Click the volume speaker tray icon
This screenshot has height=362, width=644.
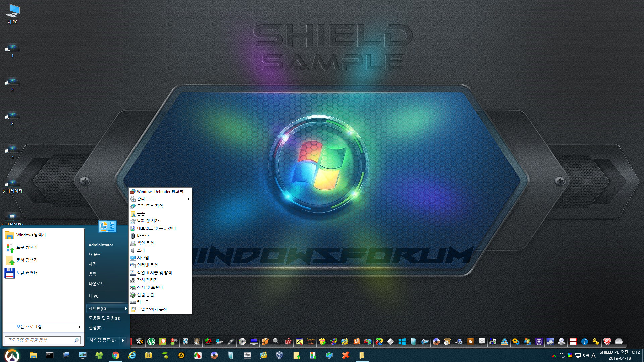pyautogui.click(x=586, y=355)
